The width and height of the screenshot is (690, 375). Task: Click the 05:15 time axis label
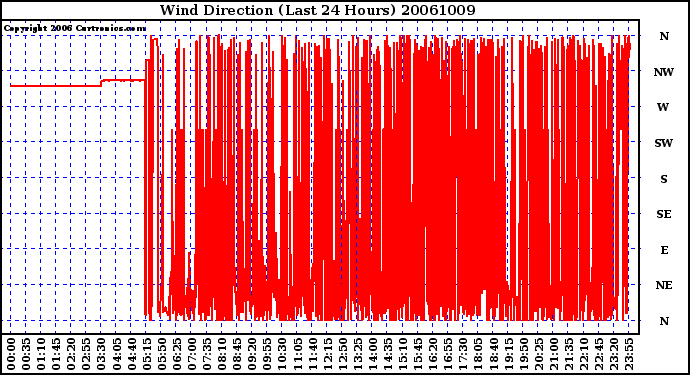click(x=147, y=354)
